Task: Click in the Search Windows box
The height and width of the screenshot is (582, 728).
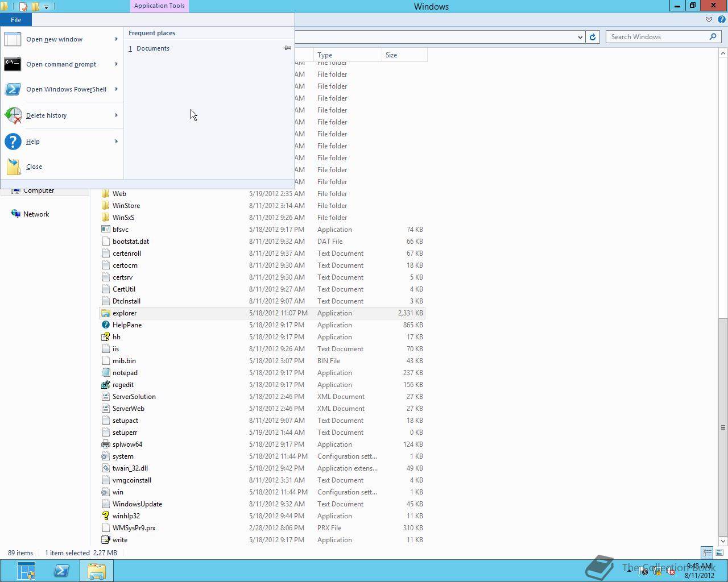Action: (x=658, y=37)
